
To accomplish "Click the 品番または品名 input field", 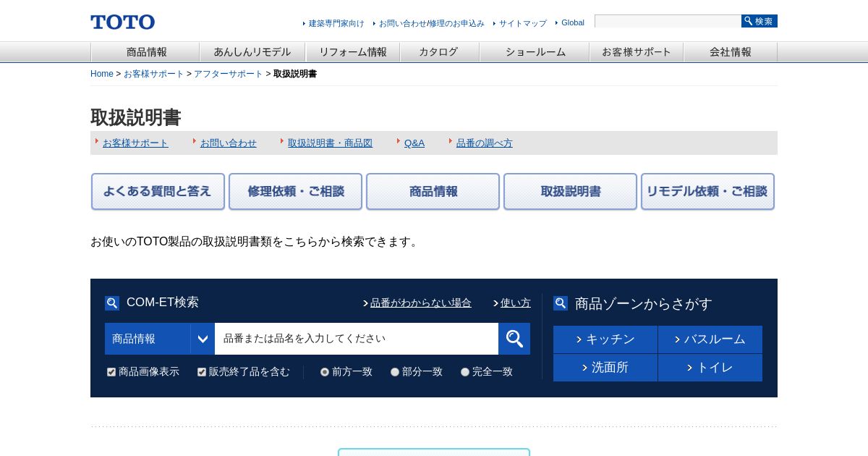I will click(x=357, y=339).
